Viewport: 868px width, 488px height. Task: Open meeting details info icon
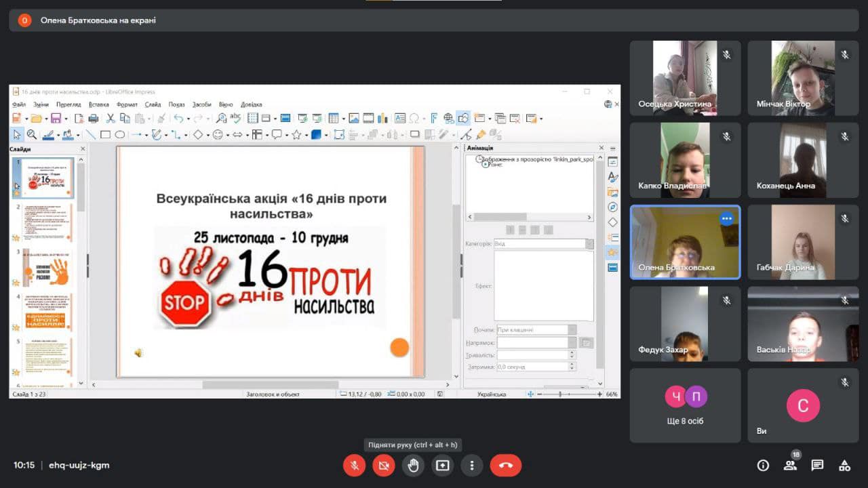(763, 465)
